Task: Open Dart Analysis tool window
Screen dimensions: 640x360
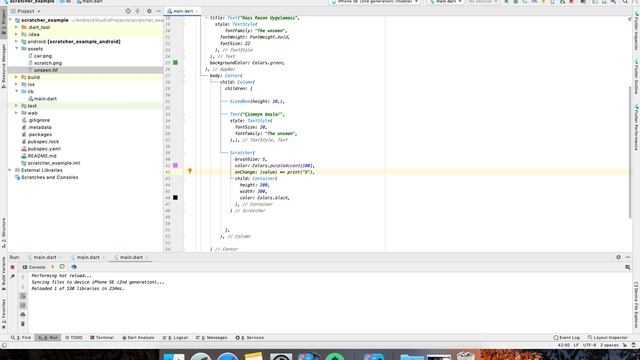Action: pyautogui.click(x=138, y=338)
